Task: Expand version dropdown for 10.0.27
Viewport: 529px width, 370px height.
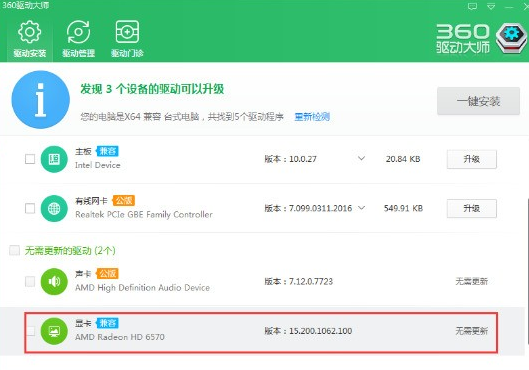Action: click(361, 158)
